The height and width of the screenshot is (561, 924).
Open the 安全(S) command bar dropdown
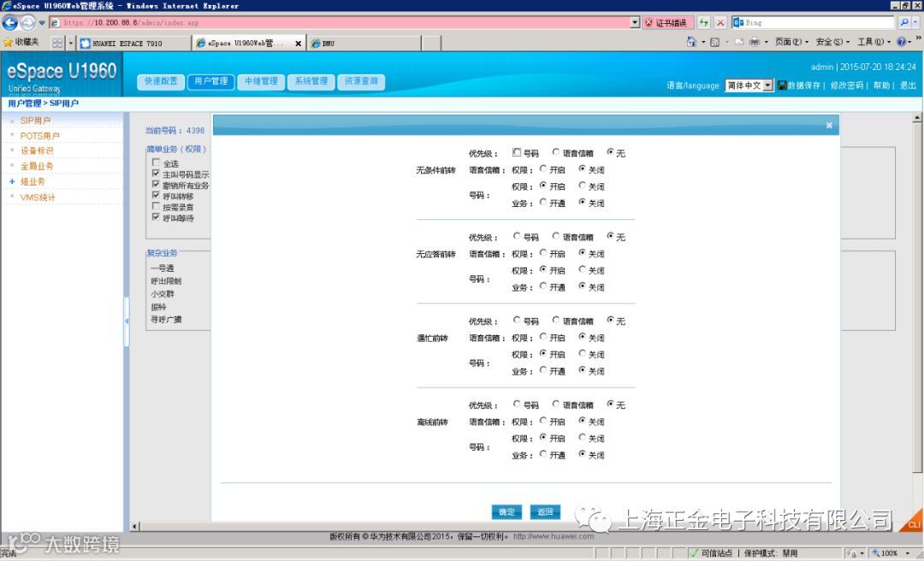click(832, 43)
